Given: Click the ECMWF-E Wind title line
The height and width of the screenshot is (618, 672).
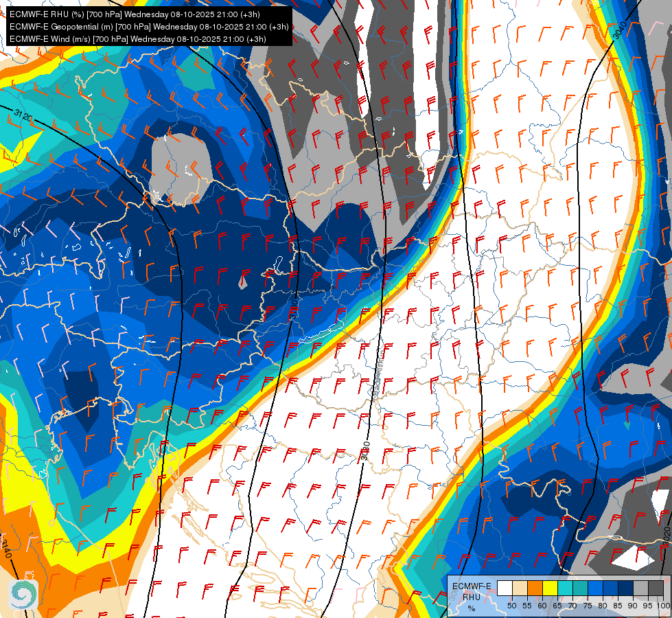Looking at the screenshot, I should tap(137, 39).
